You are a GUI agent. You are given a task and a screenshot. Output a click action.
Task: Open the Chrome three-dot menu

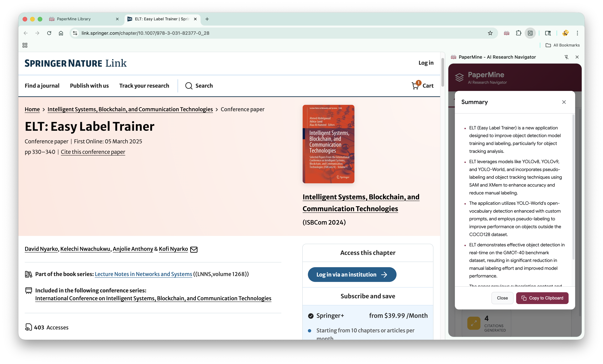[x=577, y=33]
